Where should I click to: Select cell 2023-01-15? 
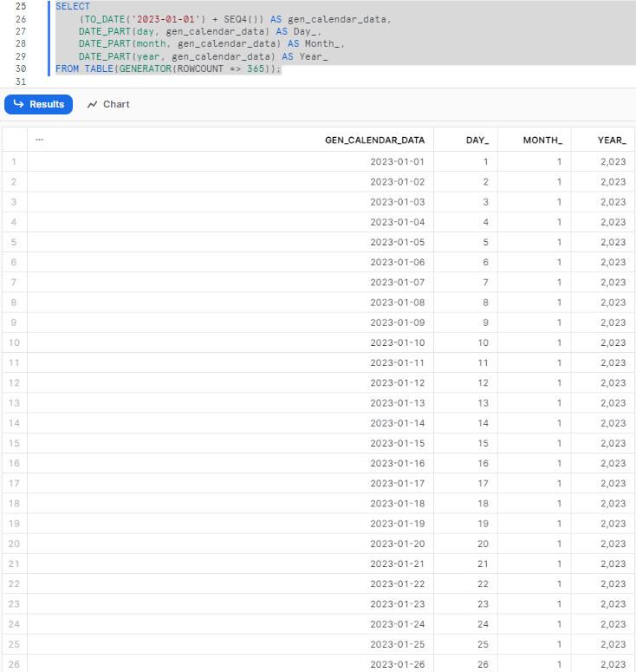230,443
